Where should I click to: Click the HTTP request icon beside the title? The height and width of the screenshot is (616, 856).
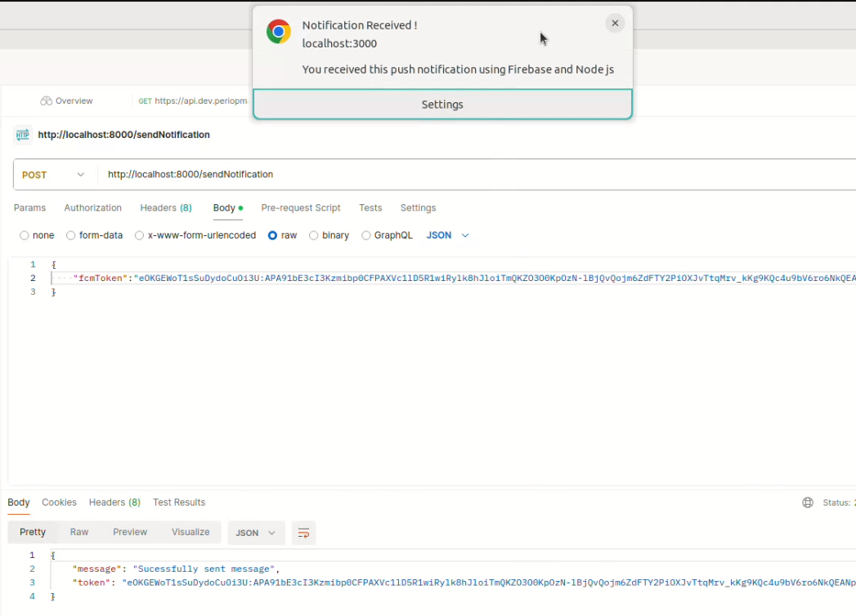coord(23,135)
